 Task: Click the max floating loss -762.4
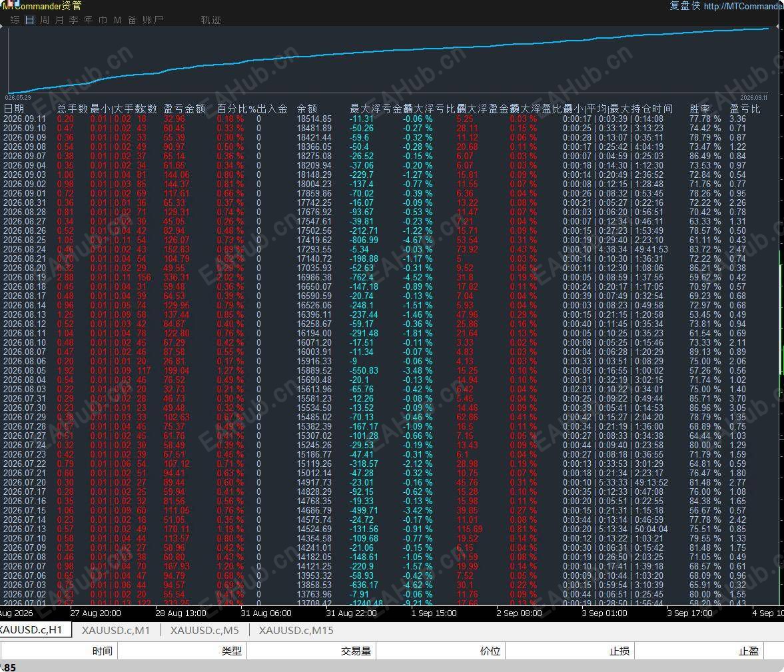point(362,278)
